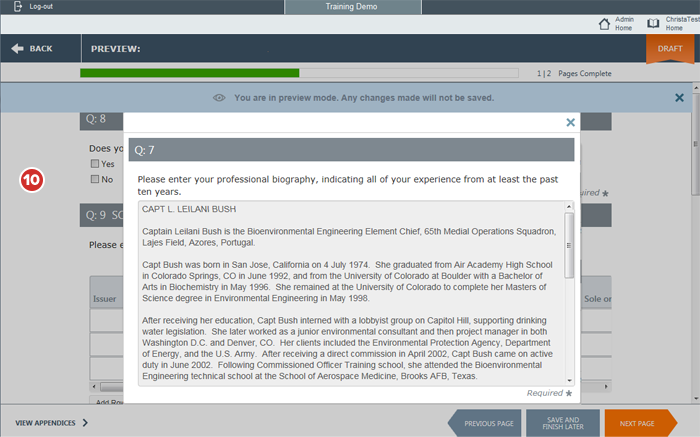Image resolution: width=700 pixels, height=437 pixels.
Task: Click the BACK arrow icon
Action: 17,48
